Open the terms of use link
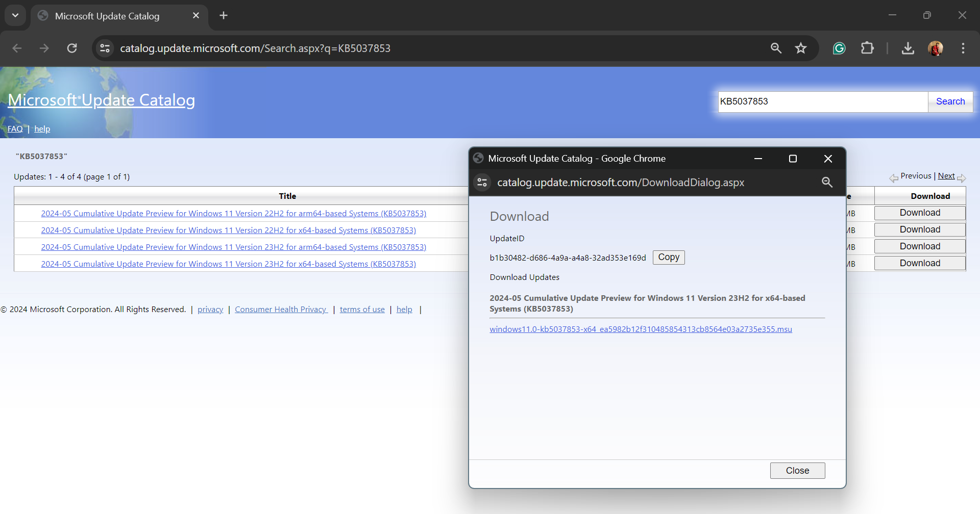 pos(362,310)
